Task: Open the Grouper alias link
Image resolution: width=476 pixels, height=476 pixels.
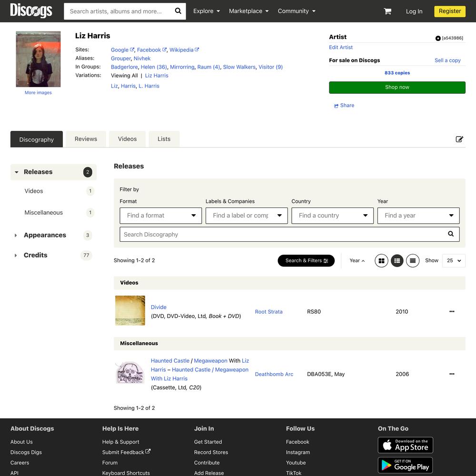Action: pos(120,58)
